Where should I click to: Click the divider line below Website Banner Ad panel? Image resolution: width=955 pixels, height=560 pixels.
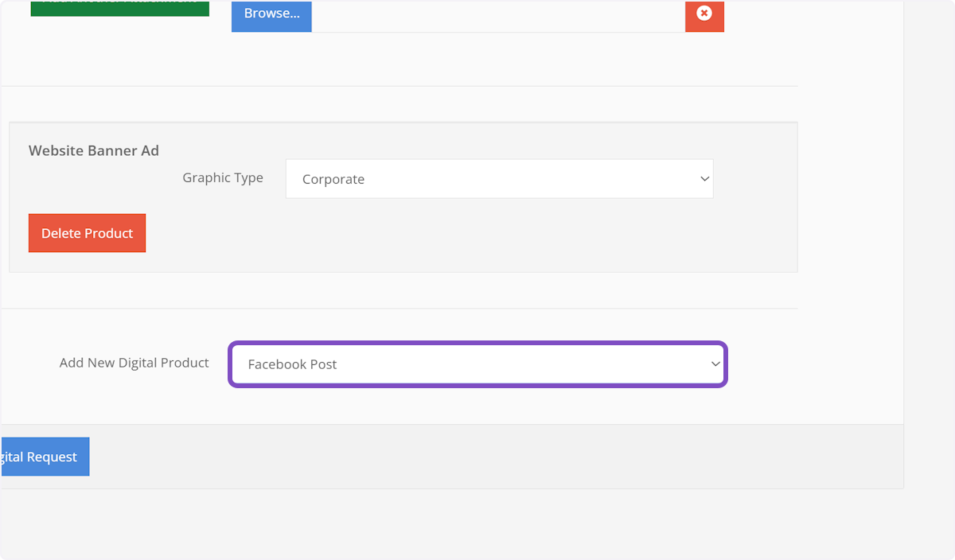coord(398,309)
